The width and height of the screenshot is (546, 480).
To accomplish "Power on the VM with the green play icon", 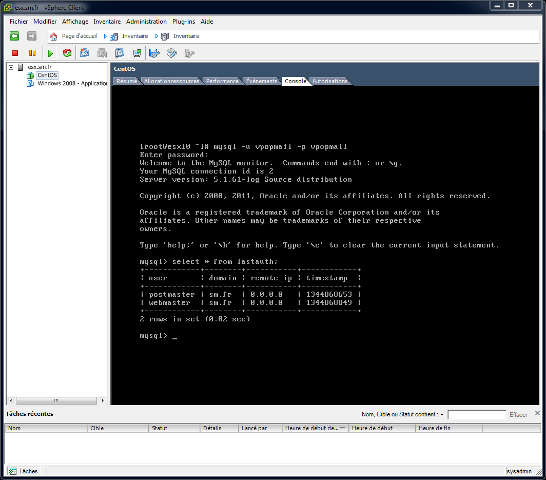I will pos(50,53).
